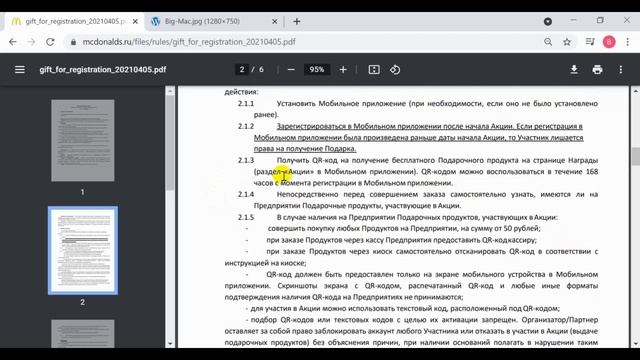
Task: Click the fit to page icon
Action: click(x=374, y=70)
